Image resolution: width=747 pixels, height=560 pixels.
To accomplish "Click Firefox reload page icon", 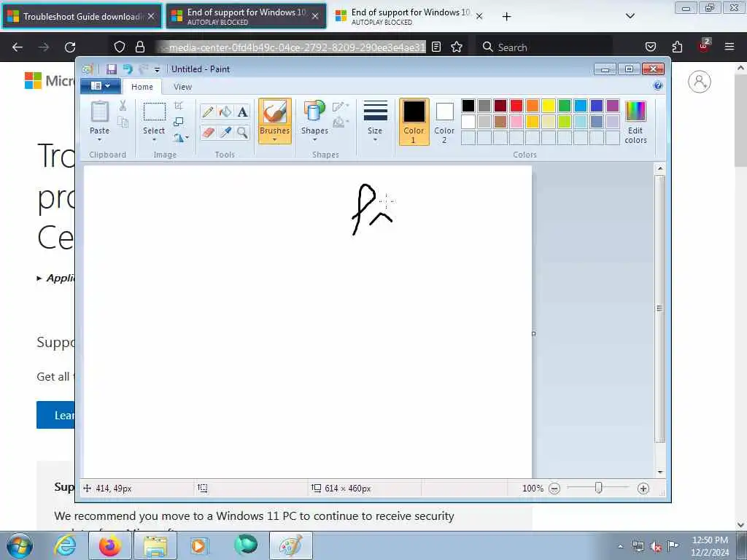I will click(70, 47).
